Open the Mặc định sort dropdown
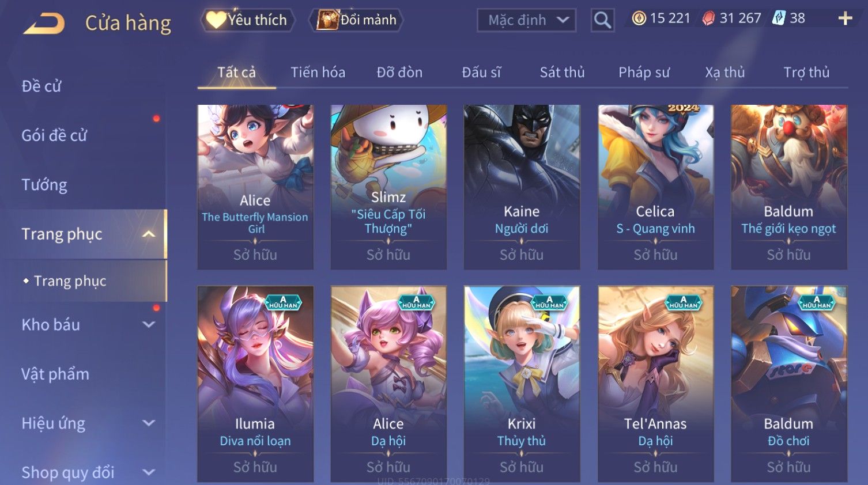This screenshot has width=868, height=485. click(526, 20)
